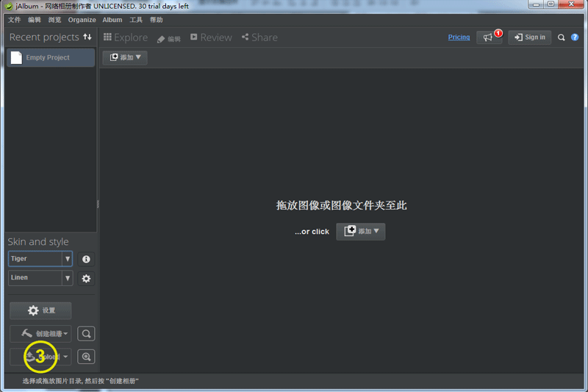Open the Organize menu
Screen dimensions: 588x392
82,20
